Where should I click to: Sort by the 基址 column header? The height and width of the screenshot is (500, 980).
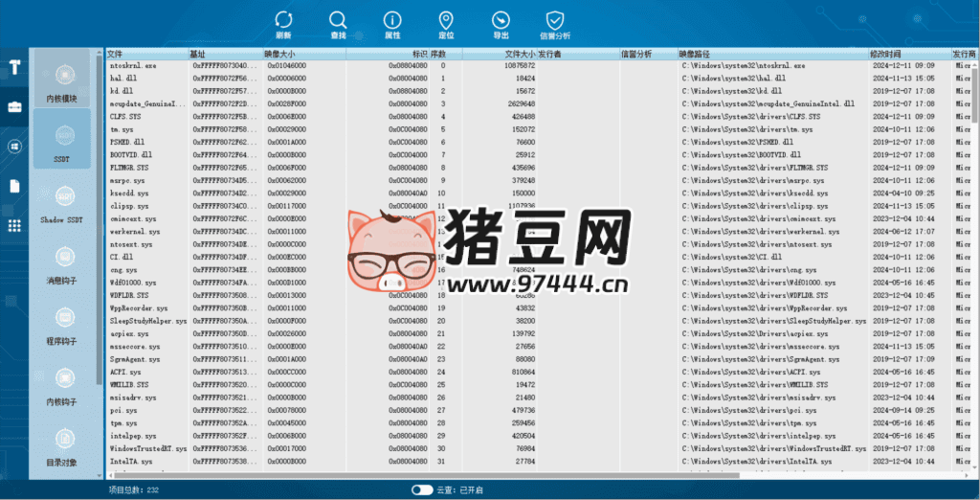225,55
